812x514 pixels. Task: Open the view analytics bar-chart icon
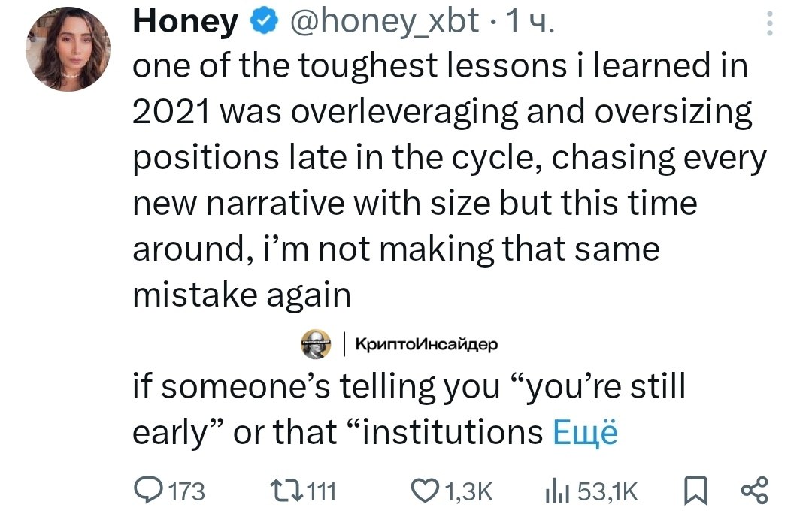point(557,491)
